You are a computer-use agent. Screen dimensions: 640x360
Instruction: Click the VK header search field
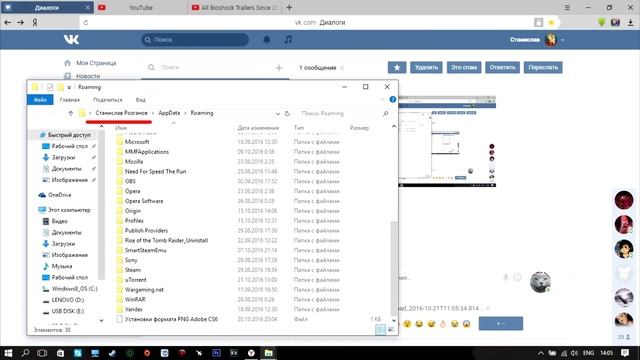point(195,40)
